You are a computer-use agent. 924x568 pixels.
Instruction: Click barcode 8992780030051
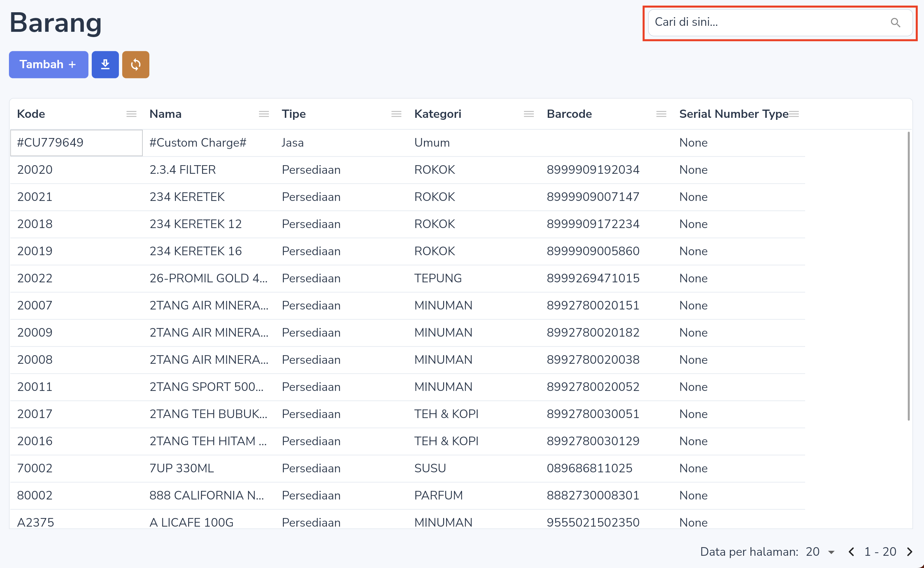click(x=592, y=414)
